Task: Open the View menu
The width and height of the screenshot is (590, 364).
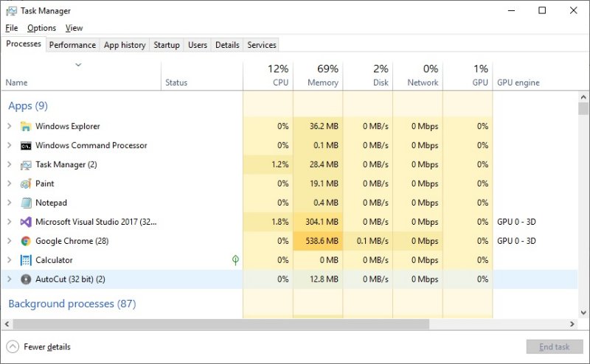Action: (74, 28)
